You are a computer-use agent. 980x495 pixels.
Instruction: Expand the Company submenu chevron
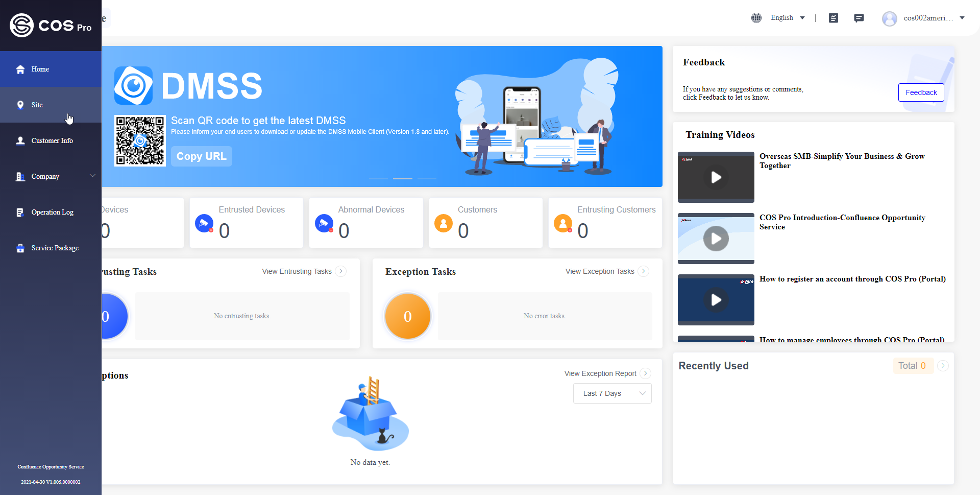(x=92, y=176)
